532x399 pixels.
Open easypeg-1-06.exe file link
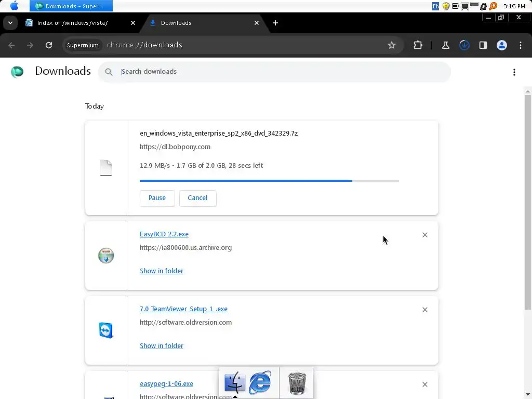point(167,384)
